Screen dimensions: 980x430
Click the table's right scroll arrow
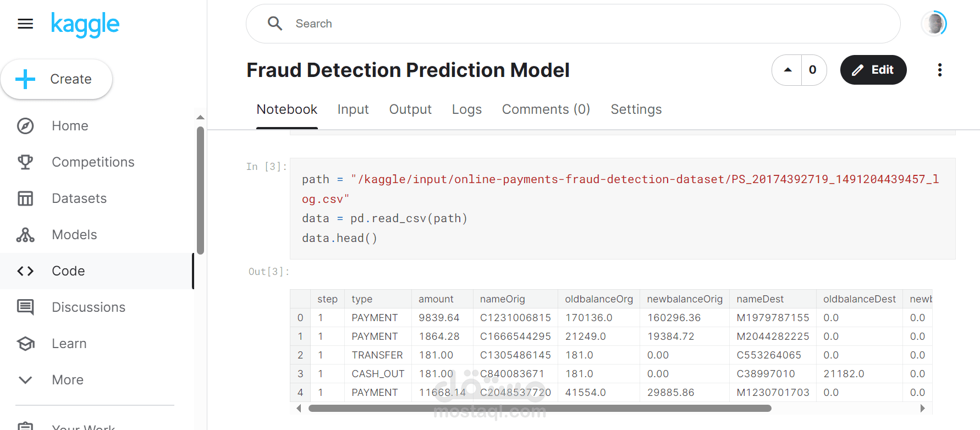923,408
